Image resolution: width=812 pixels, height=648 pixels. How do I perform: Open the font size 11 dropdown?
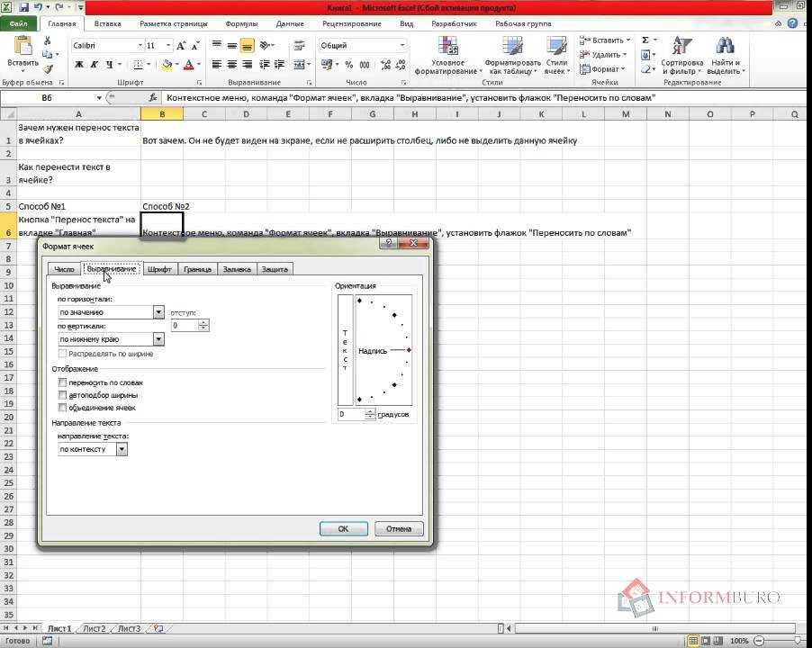(168, 46)
